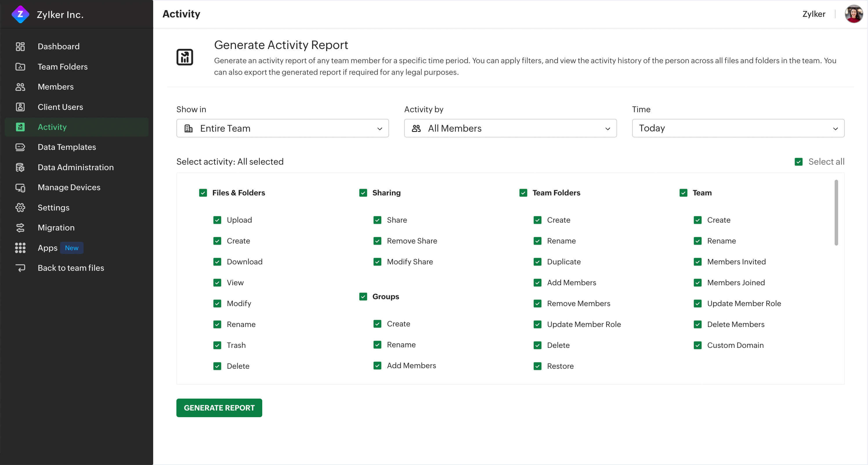Click the Migration sidebar icon
This screenshot has width=868, height=465.
click(20, 228)
